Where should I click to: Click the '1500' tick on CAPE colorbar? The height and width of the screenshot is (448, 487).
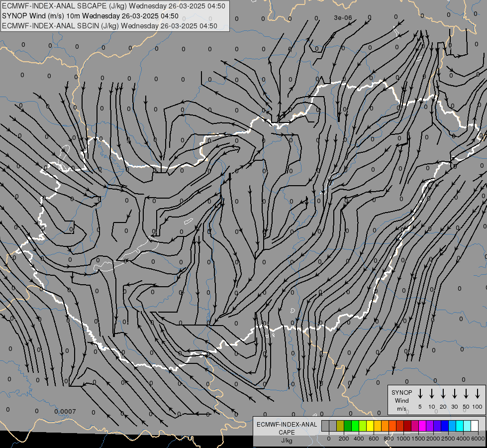(418, 439)
